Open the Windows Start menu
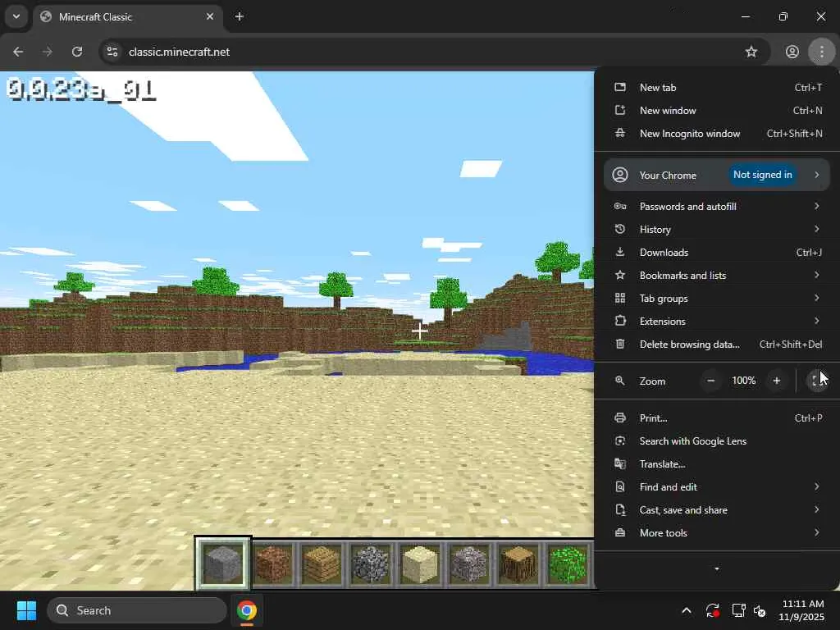 (x=26, y=610)
